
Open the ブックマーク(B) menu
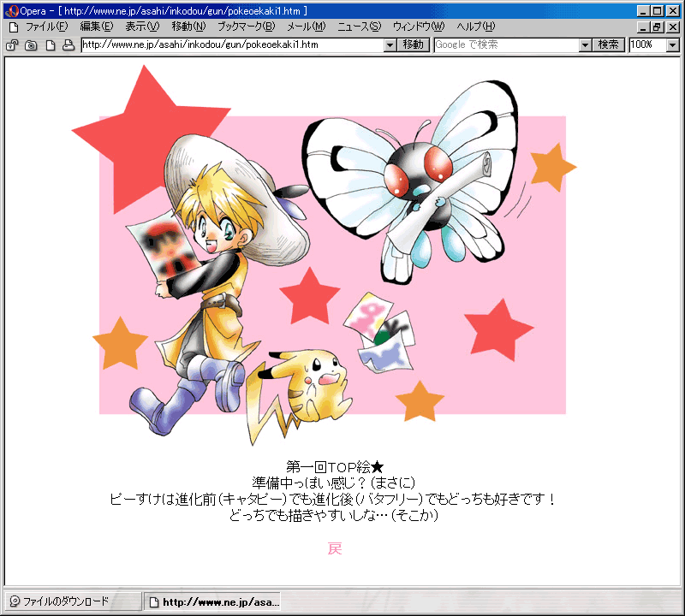246,27
